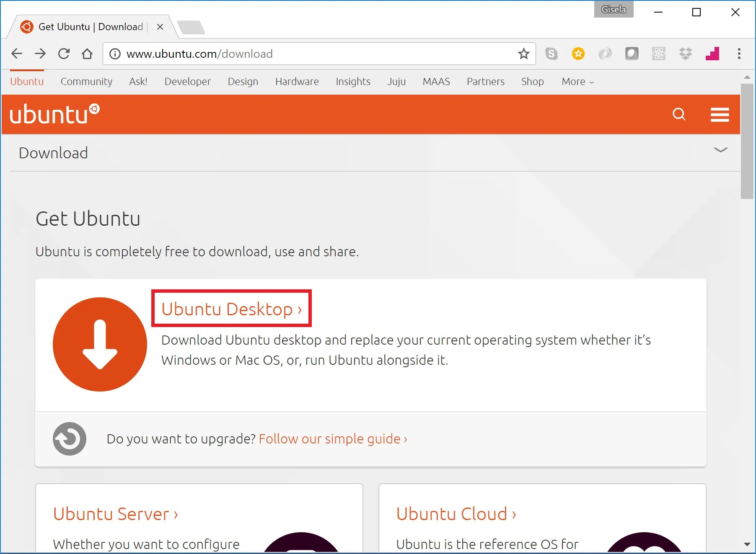The height and width of the screenshot is (554, 756).
Task: Click the vertical scrollbar thumb
Action: click(x=747, y=142)
